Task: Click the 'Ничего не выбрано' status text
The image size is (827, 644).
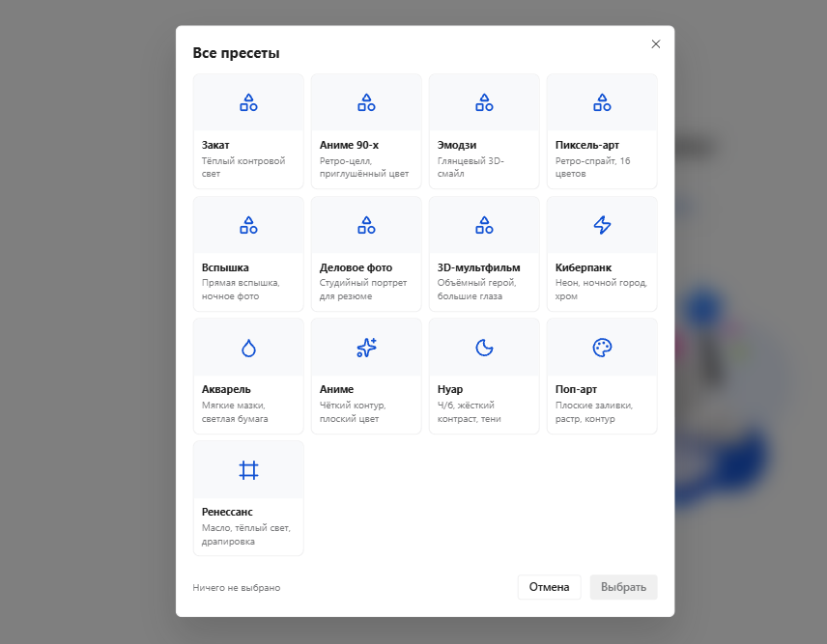Action: click(237, 588)
